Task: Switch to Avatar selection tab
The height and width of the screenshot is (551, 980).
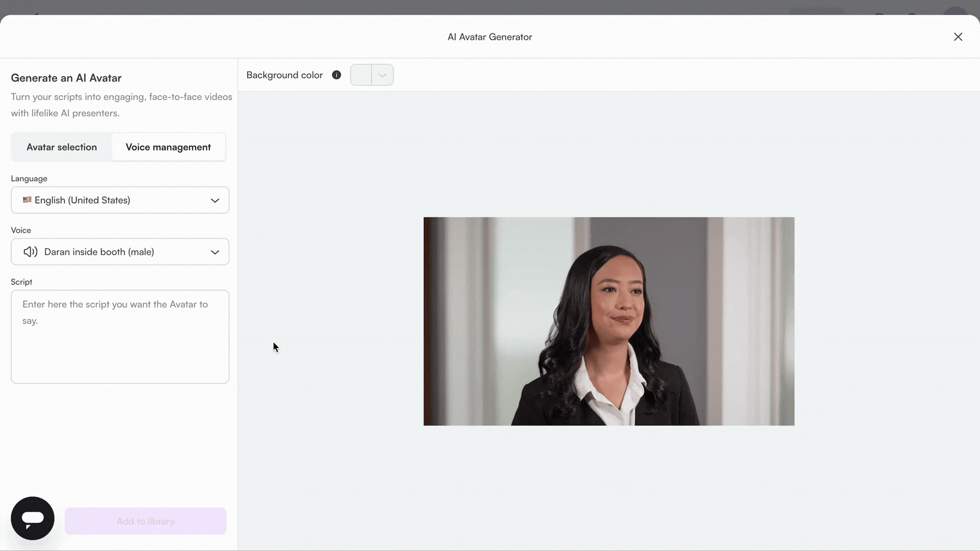Action: tap(62, 147)
